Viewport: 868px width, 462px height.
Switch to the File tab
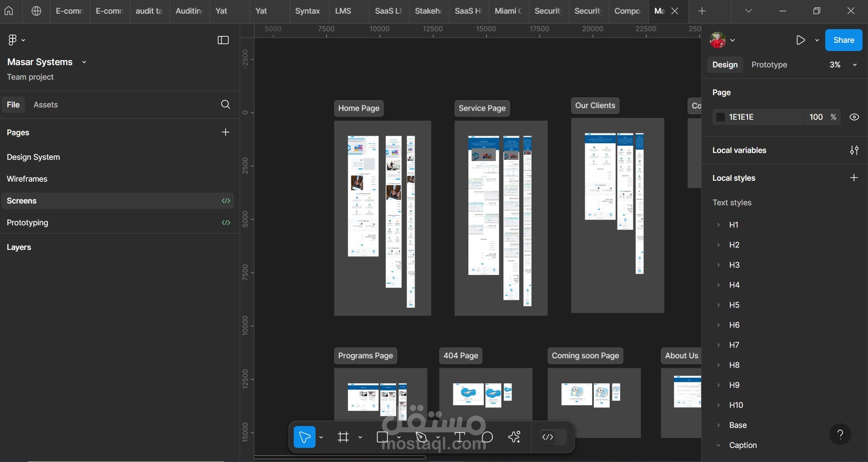13,105
